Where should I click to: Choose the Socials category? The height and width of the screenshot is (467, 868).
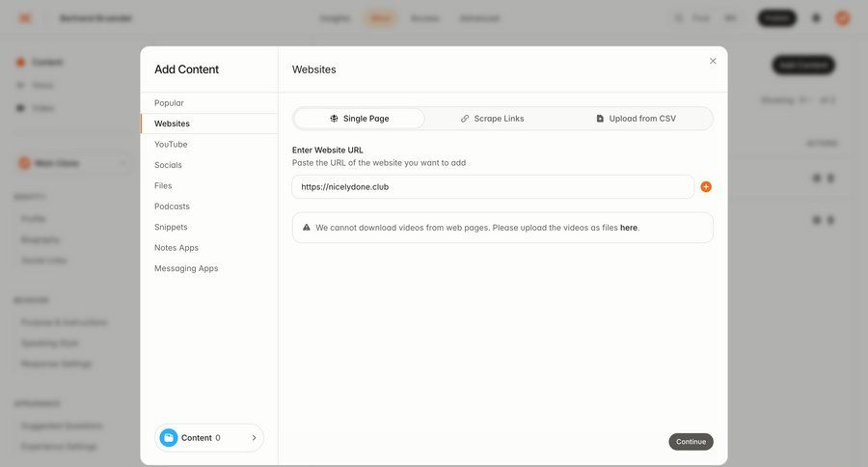pyautogui.click(x=209, y=165)
